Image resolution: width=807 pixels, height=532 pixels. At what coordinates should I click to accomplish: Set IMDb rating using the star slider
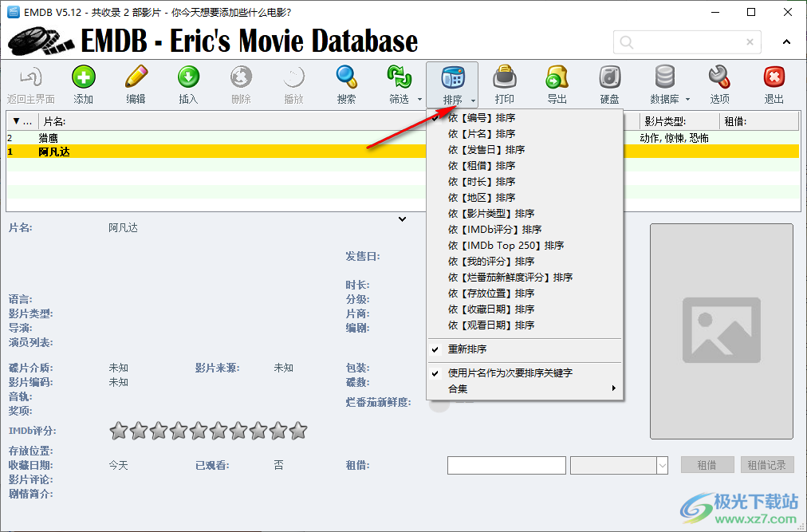pyautogui.click(x=209, y=430)
